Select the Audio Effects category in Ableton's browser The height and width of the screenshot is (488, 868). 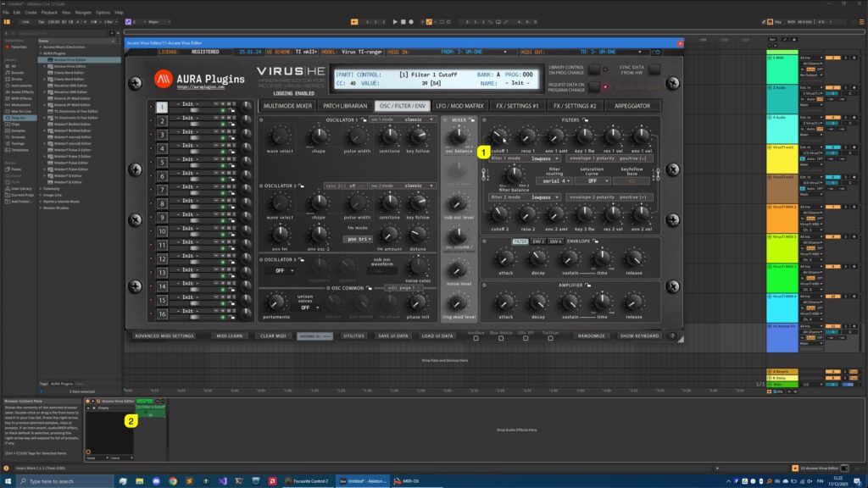tap(20, 91)
